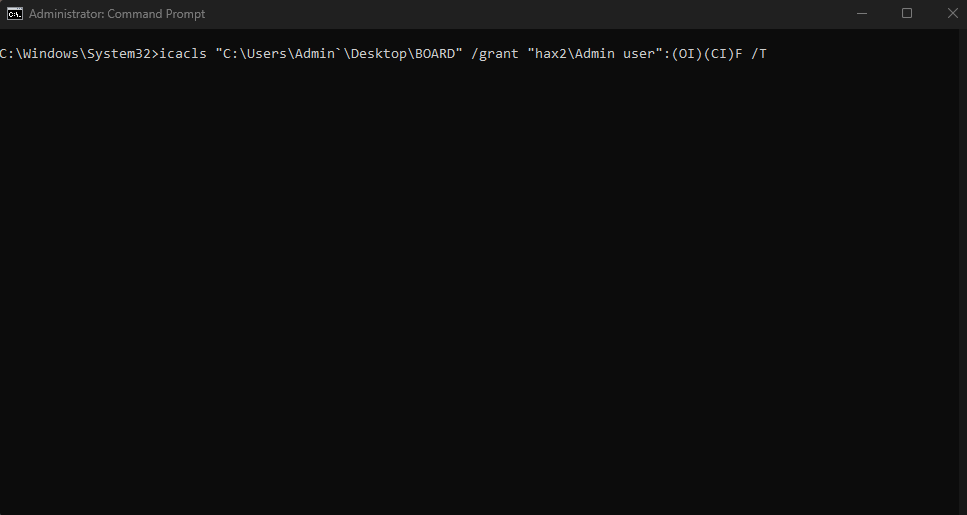Click the 'Administrator: Command Prompt' title text
This screenshot has width=967, height=515.
pyautogui.click(x=117, y=14)
